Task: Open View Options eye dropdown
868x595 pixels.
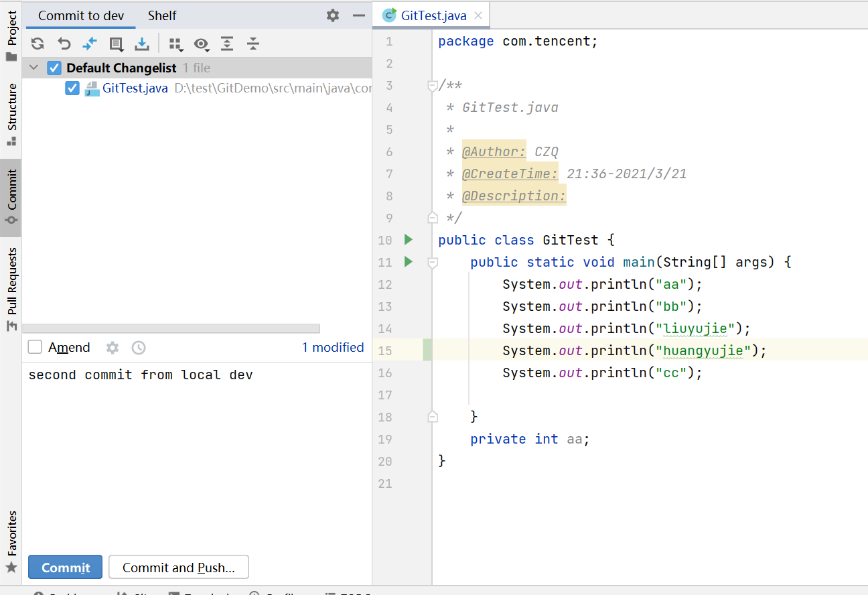Action: (x=201, y=44)
